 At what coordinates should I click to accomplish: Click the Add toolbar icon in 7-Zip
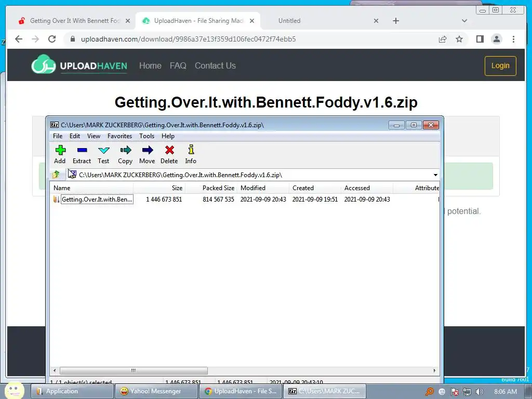click(60, 154)
